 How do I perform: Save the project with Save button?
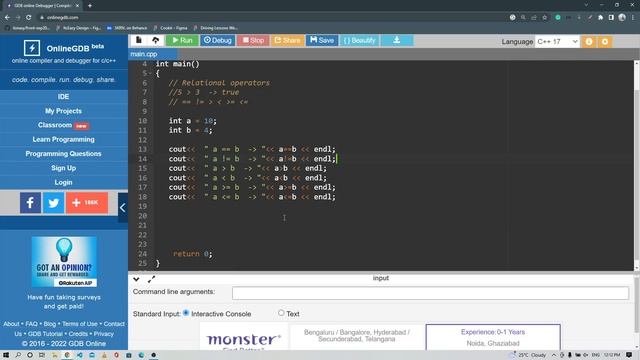point(322,40)
